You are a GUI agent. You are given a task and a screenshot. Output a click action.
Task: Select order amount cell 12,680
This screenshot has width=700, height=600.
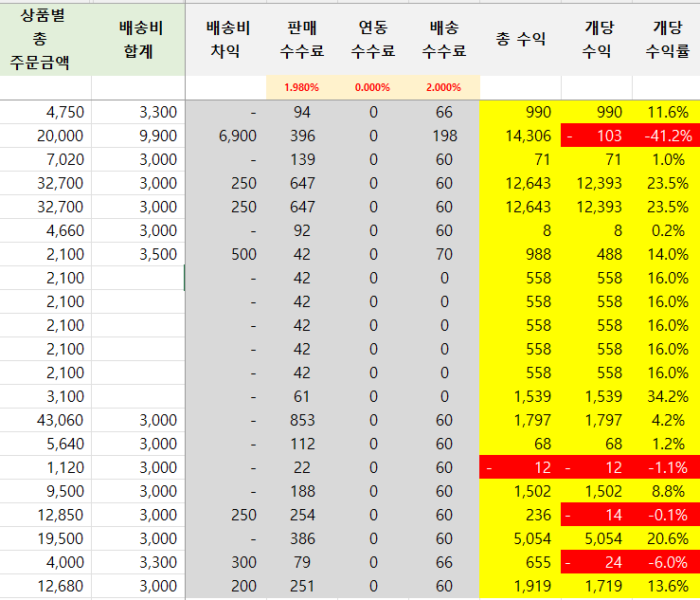45,586
